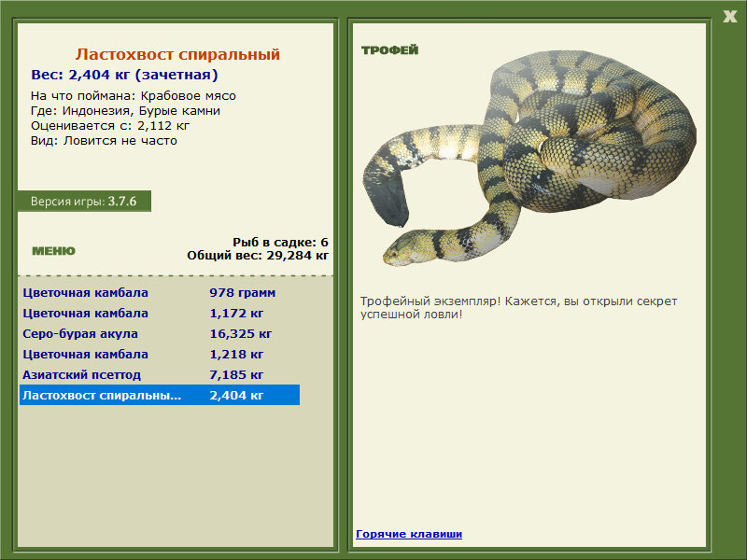Screen dimensions: 747x560
Task: Click the Общий вес: 29,284 кг total
Action: pyautogui.click(x=258, y=256)
